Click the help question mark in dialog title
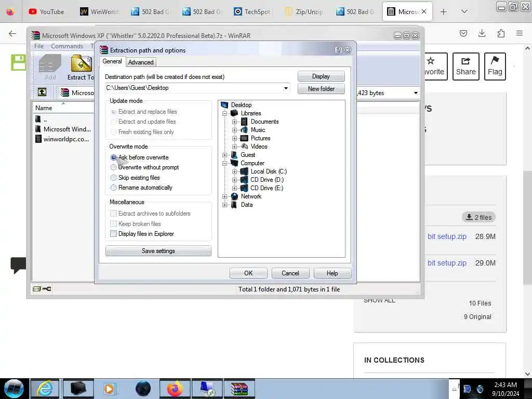 coord(338,50)
